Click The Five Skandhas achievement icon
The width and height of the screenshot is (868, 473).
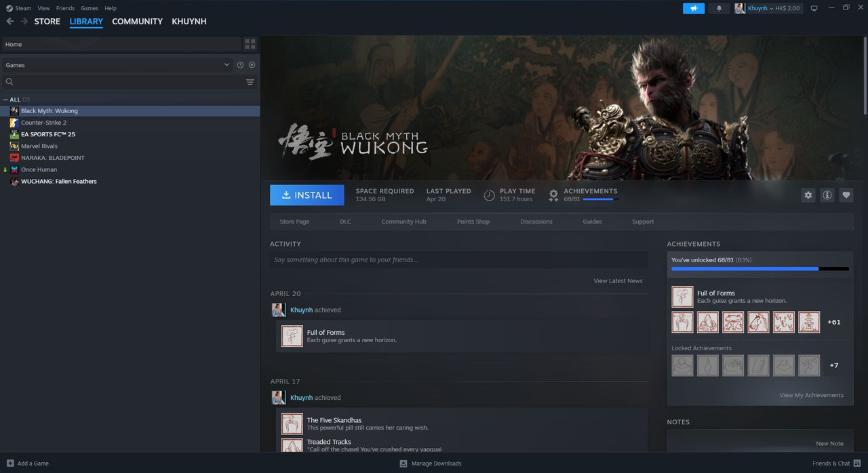click(x=292, y=424)
